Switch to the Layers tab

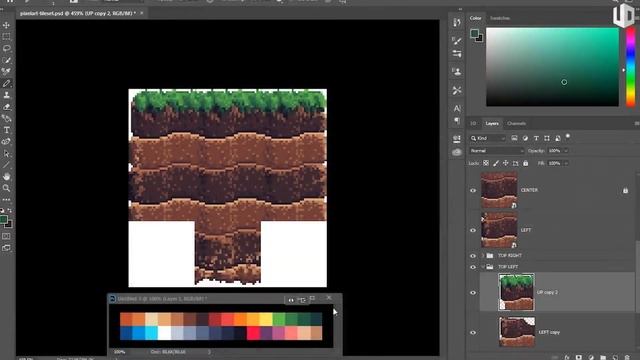492,123
